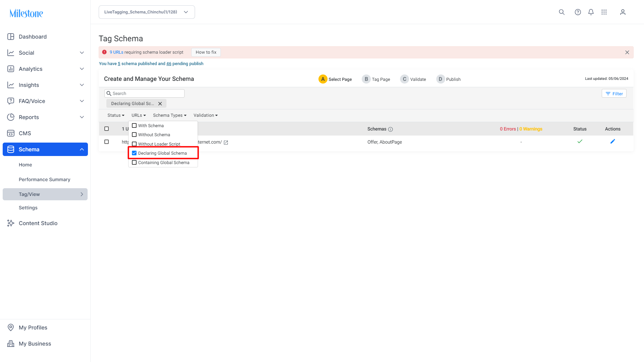Click the My Profiles location pin icon
The height and width of the screenshot is (362, 644).
coord(11,327)
